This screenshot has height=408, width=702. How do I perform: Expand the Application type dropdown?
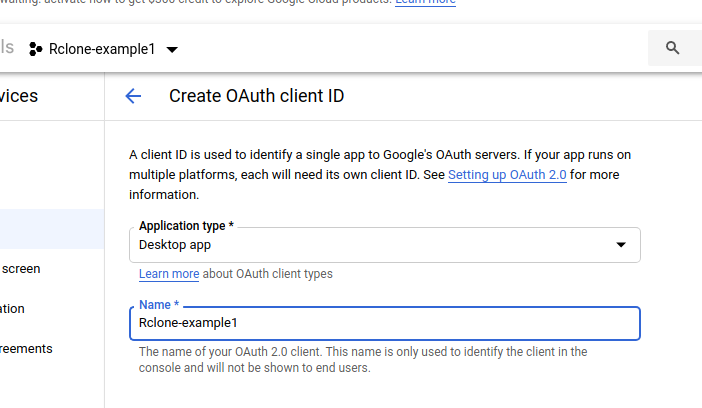pos(385,245)
